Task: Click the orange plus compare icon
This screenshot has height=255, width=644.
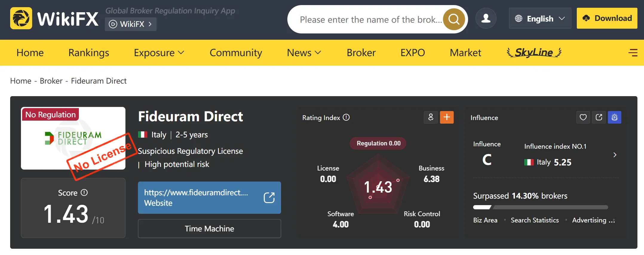Action: [x=447, y=117]
